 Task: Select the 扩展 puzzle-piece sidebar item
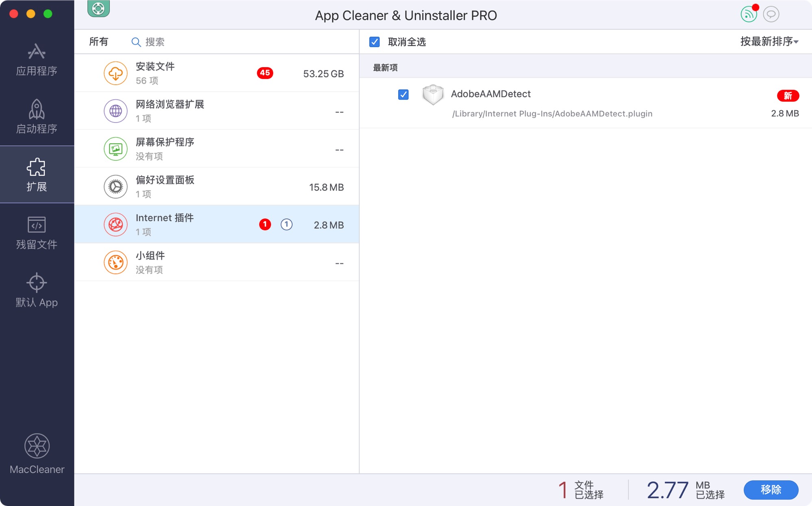click(x=37, y=174)
